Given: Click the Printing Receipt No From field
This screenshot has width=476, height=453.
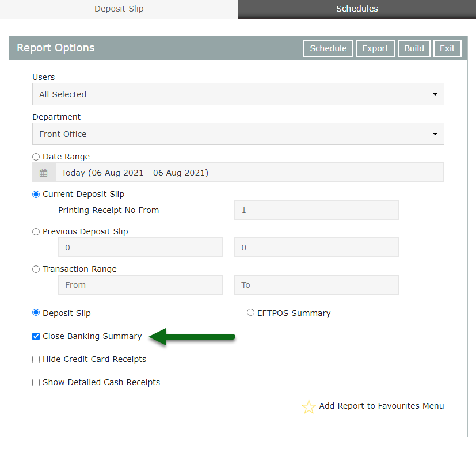Looking at the screenshot, I should pos(317,210).
